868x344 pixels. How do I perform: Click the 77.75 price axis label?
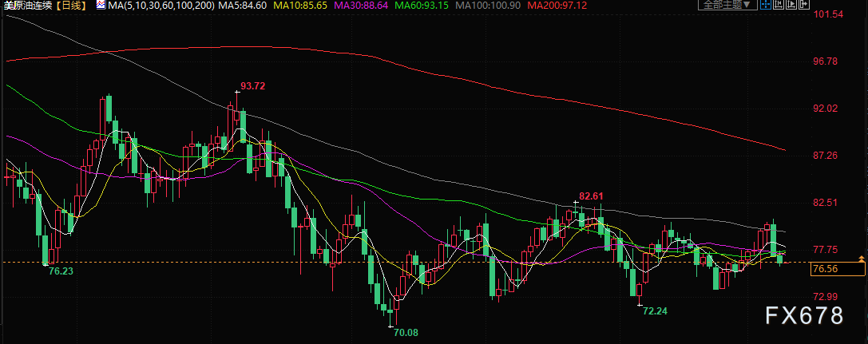pos(826,250)
